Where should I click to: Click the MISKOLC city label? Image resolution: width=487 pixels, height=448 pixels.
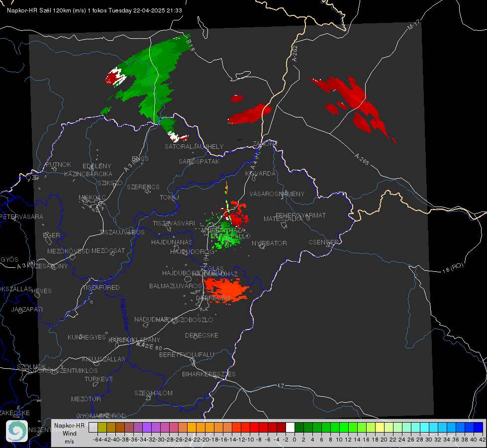coord(92,198)
